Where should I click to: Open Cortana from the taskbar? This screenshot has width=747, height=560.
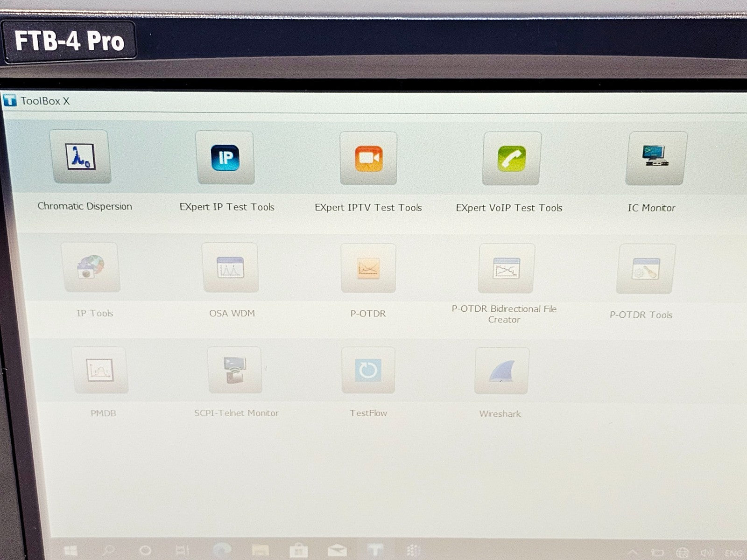[x=146, y=551]
